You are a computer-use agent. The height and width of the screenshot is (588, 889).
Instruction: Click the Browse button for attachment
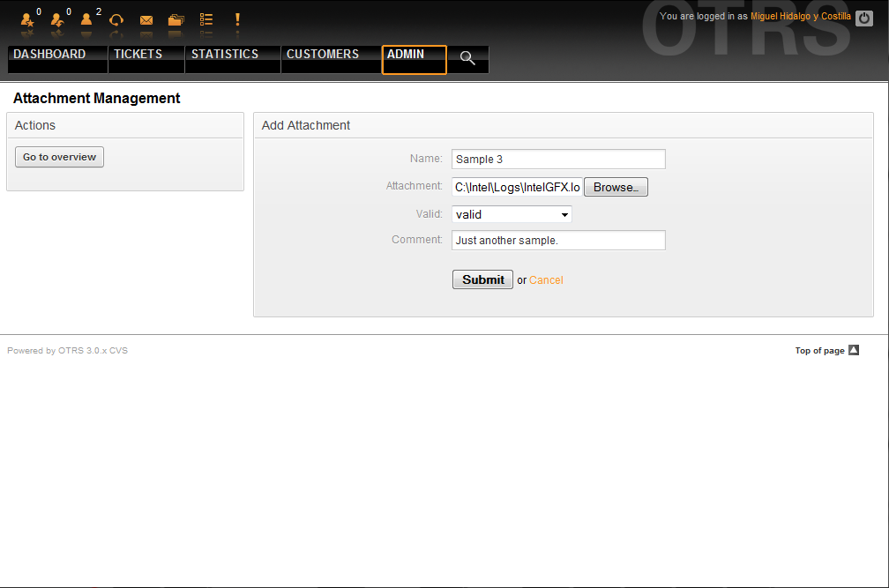click(x=616, y=187)
